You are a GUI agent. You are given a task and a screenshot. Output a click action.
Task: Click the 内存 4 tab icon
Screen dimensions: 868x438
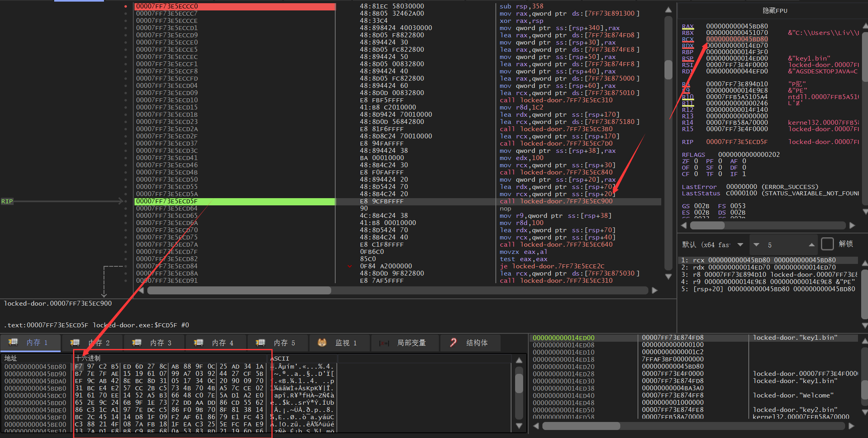199,343
